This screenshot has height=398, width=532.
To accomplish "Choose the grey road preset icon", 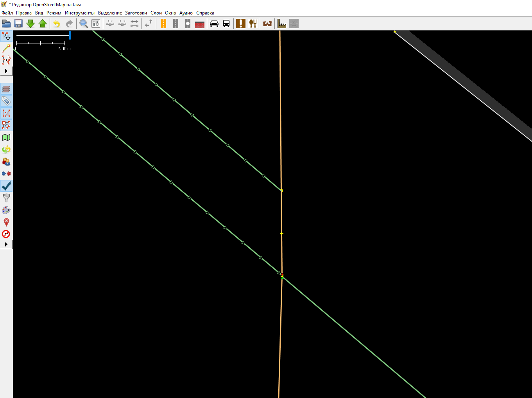I will click(x=176, y=23).
